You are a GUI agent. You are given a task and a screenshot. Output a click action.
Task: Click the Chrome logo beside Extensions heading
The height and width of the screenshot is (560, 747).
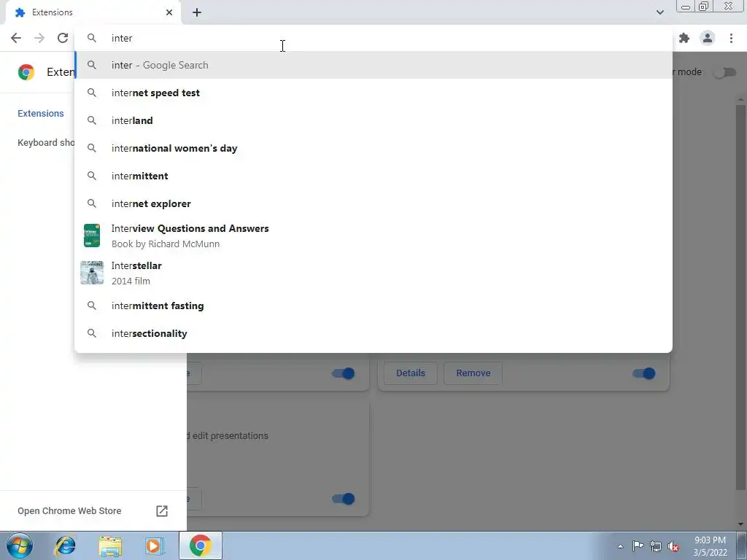point(26,72)
